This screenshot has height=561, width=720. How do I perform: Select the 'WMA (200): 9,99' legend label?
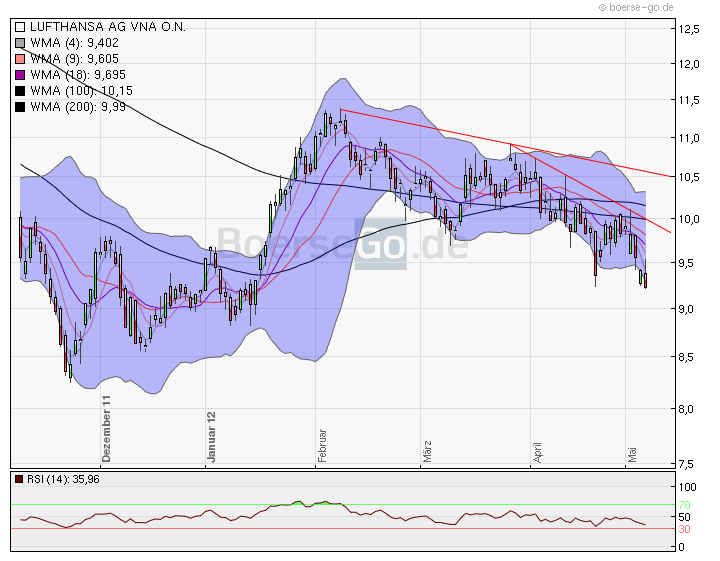(x=78, y=107)
